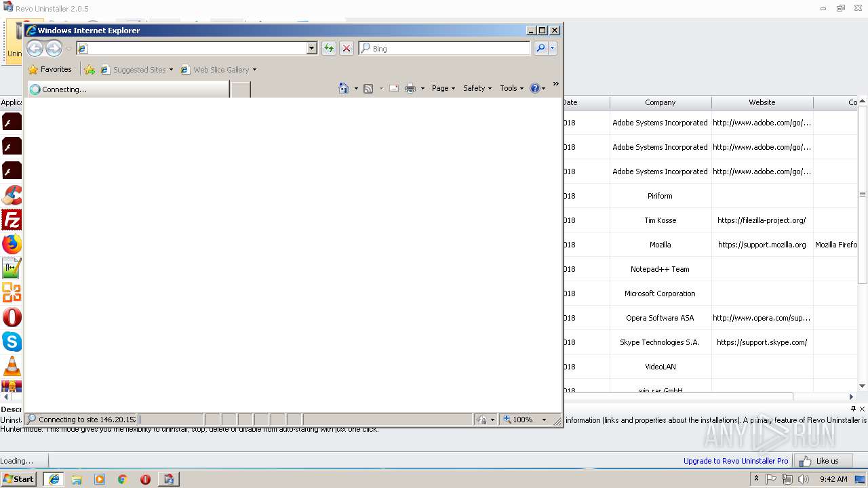Select Opera Software ASA company cell
The image size is (868, 488).
(660, 318)
